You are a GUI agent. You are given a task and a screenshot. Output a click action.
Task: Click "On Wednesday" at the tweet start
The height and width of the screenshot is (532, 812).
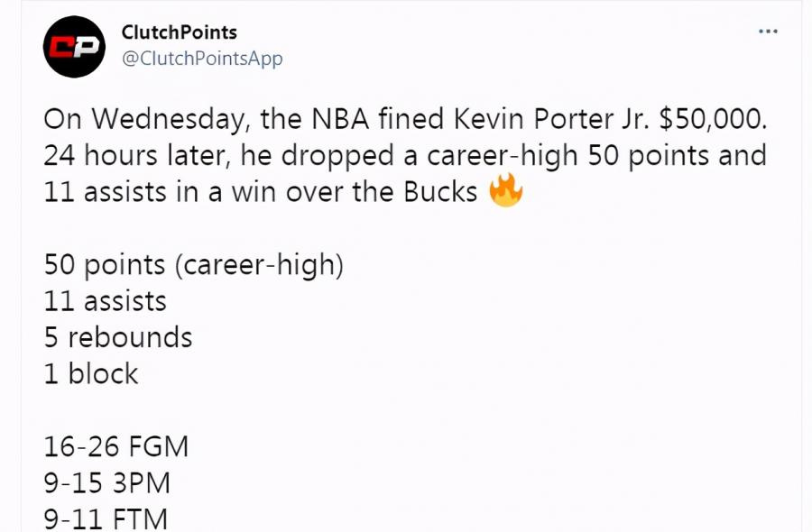143,120
